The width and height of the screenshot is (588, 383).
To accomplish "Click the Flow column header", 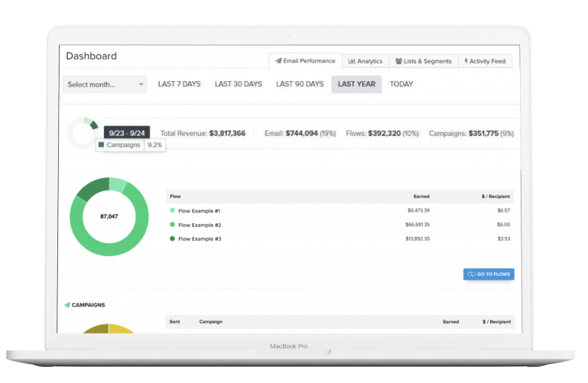I will tap(175, 196).
